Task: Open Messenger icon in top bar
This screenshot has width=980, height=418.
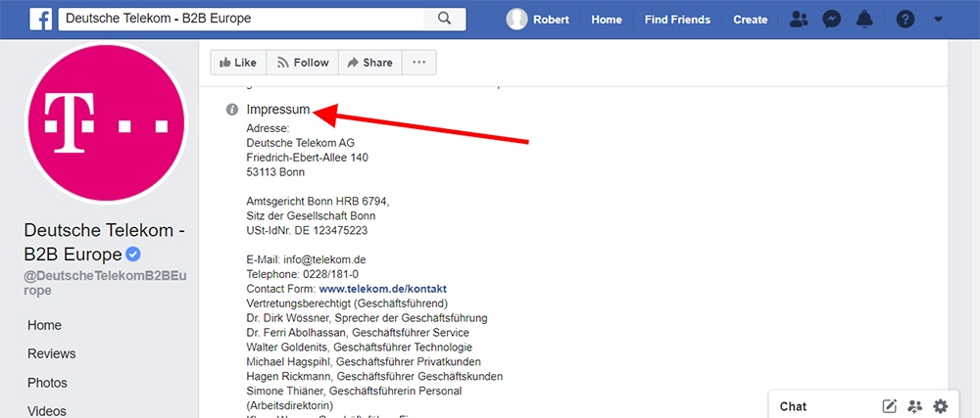Action: coord(831,20)
